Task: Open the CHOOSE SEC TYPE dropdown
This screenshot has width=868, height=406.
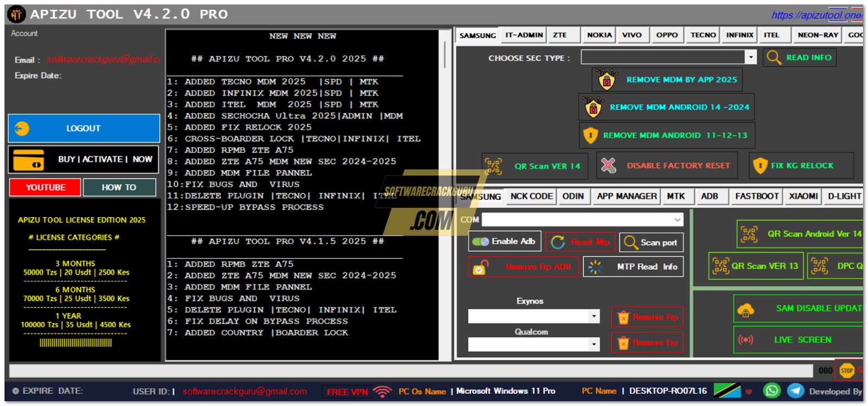Action: click(751, 57)
